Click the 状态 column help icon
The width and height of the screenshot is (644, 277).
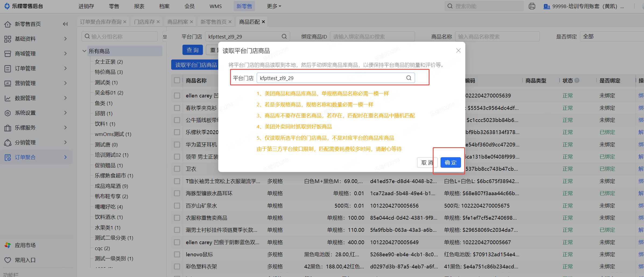(x=577, y=80)
